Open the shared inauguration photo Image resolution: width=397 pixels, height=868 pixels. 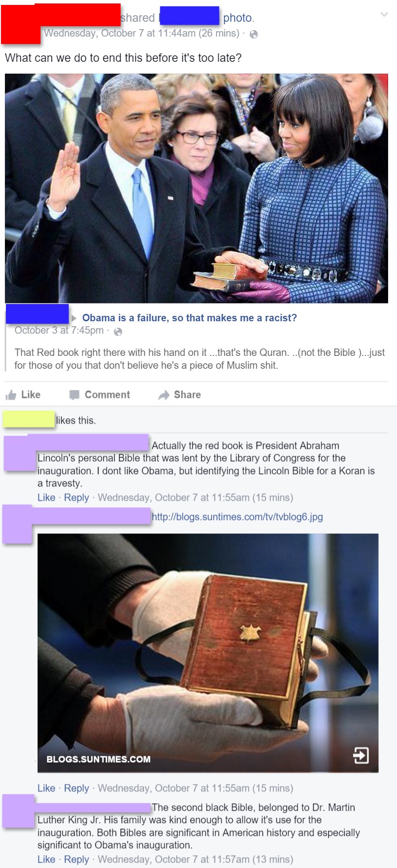pyautogui.click(x=196, y=188)
